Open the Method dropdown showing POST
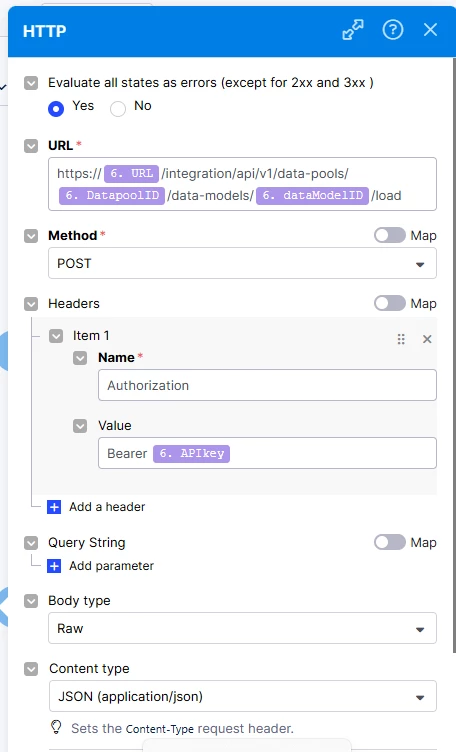 242,263
